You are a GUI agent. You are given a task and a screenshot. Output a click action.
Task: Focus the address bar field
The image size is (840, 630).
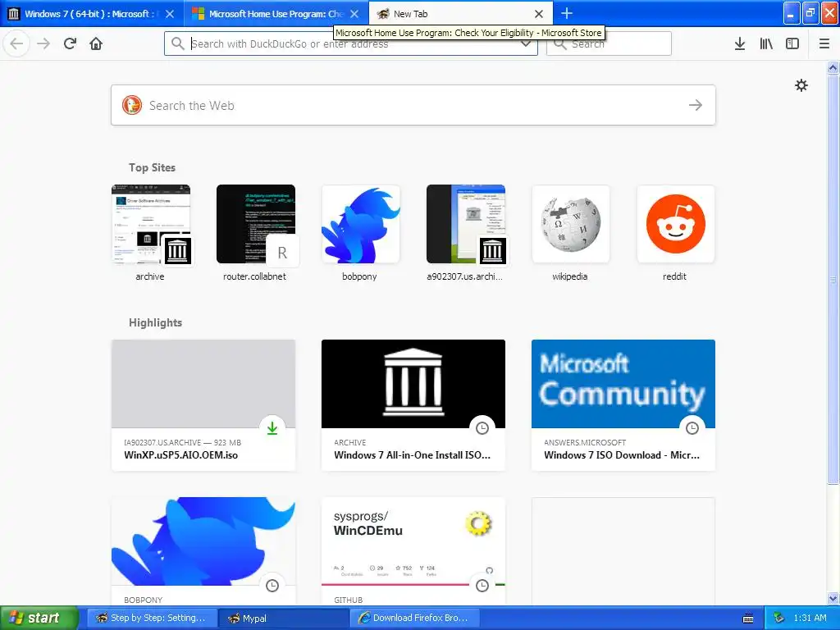351,43
